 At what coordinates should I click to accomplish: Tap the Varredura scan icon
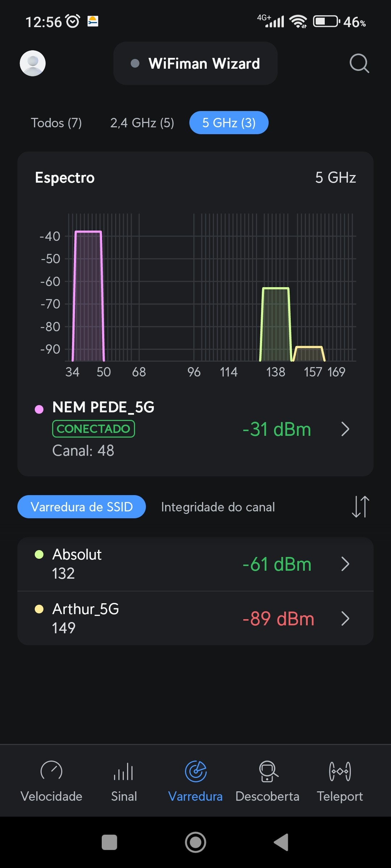click(x=195, y=772)
